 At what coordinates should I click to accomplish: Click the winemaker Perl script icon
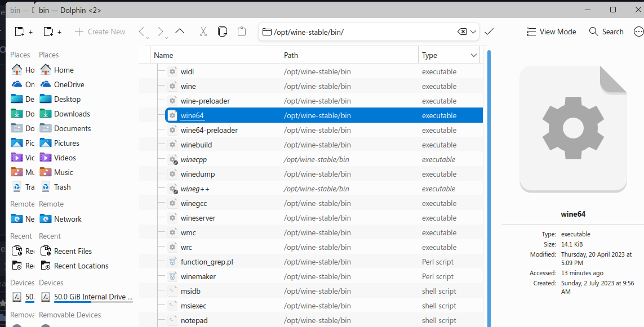pyautogui.click(x=172, y=276)
